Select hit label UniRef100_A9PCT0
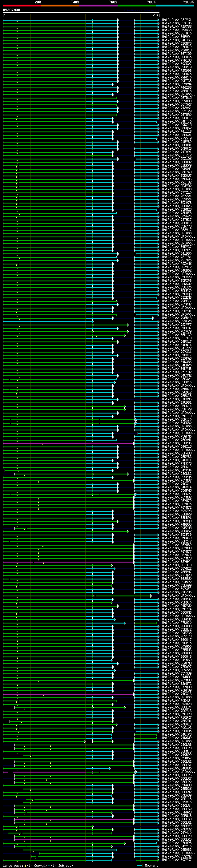Image resolution: width=197 pixels, height=868 pixels. pos(177,78)
